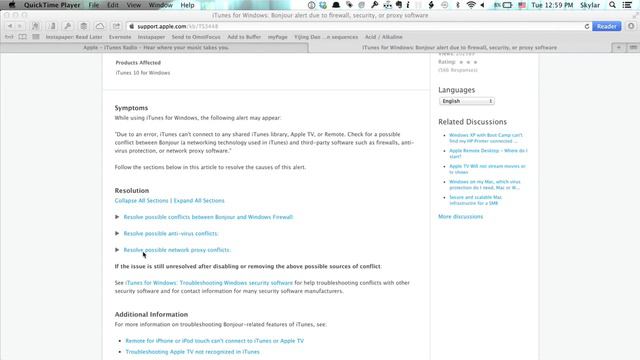Click the article rating stars
Viewport: 640px width, 360px height.
coord(468,62)
